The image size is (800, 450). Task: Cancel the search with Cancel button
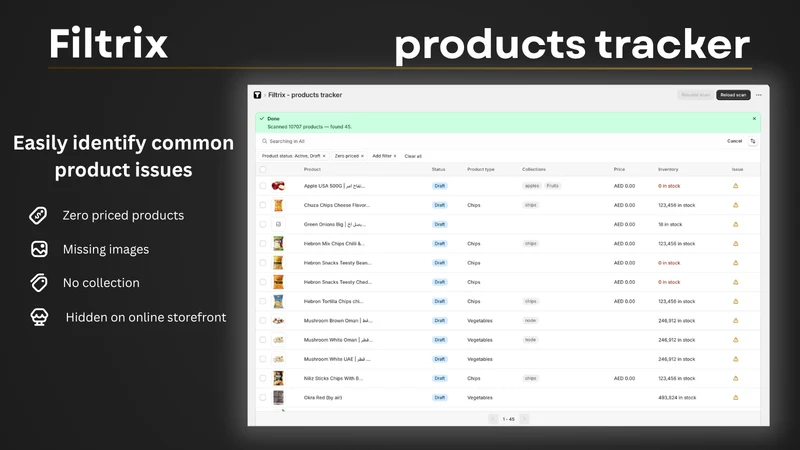tap(734, 141)
